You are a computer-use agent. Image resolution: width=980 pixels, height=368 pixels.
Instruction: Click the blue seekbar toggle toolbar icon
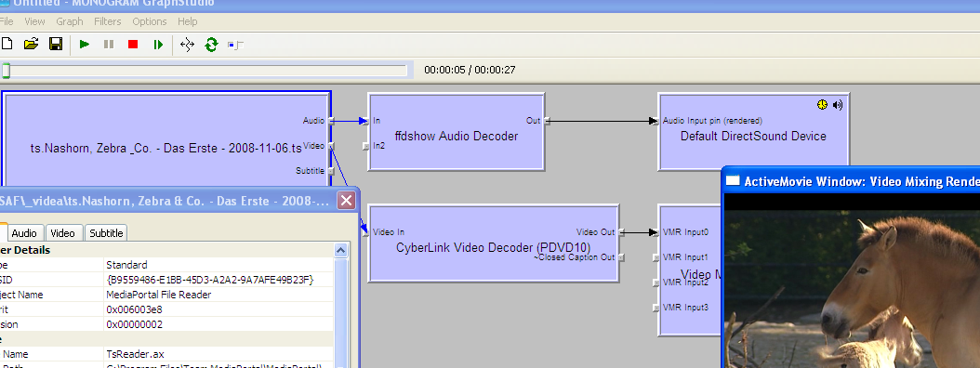pyautogui.click(x=235, y=45)
